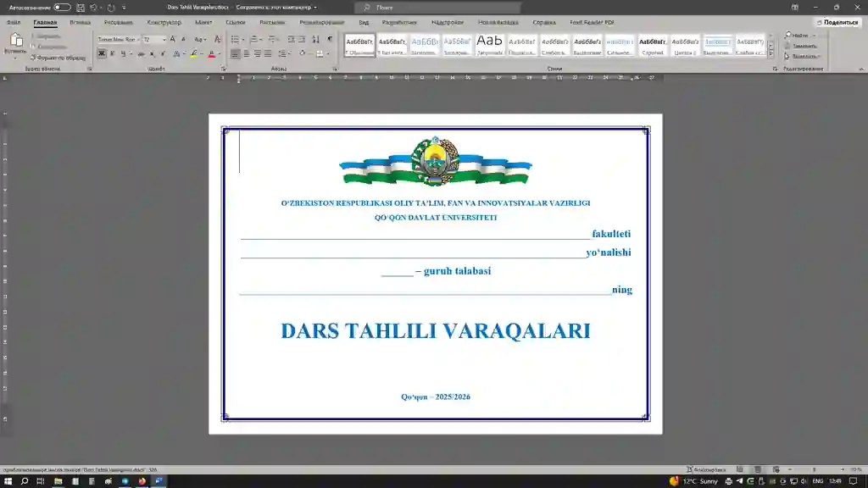Viewport: 868px width, 488px height.
Task: Open File Explorer from the taskbar
Action: [58, 481]
